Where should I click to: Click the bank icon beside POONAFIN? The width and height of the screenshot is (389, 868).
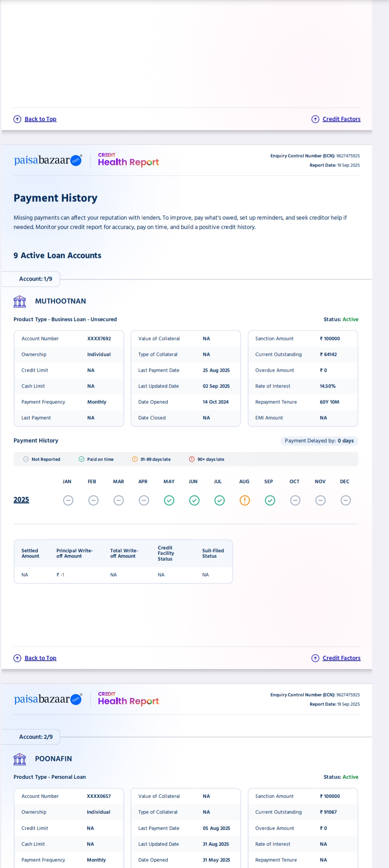click(x=20, y=759)
